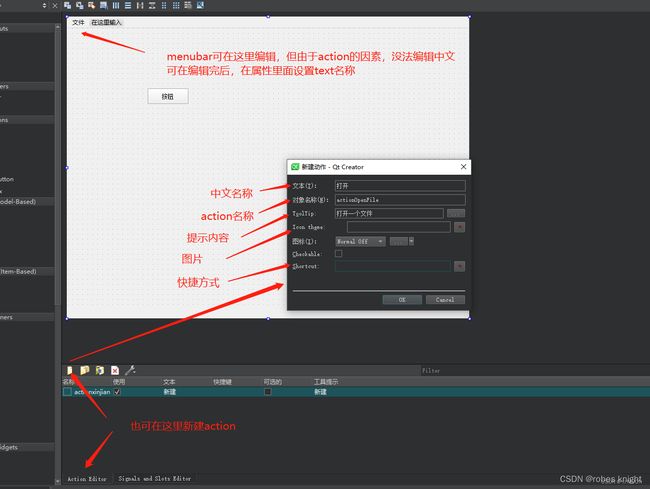Click the 新建 cell in 工具提示 column
650x489 pixels.
pyautogui.click(x=320, y=392)
